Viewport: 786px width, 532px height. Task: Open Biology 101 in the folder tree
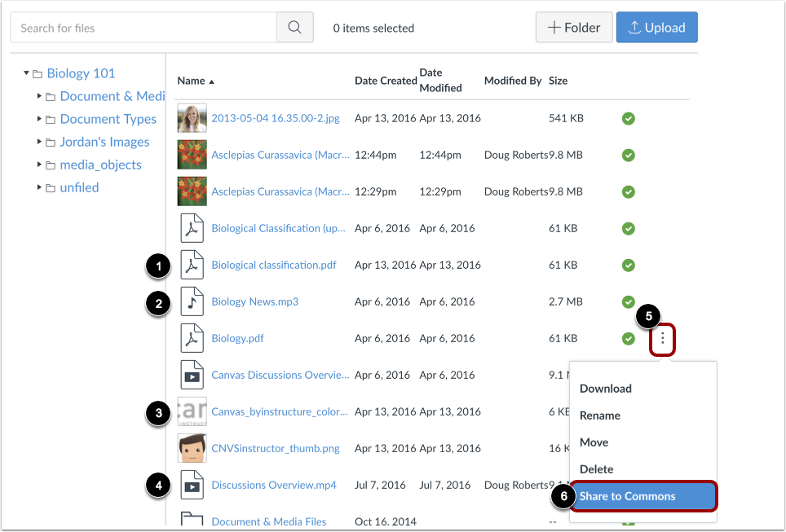click(x=81, y=73)
